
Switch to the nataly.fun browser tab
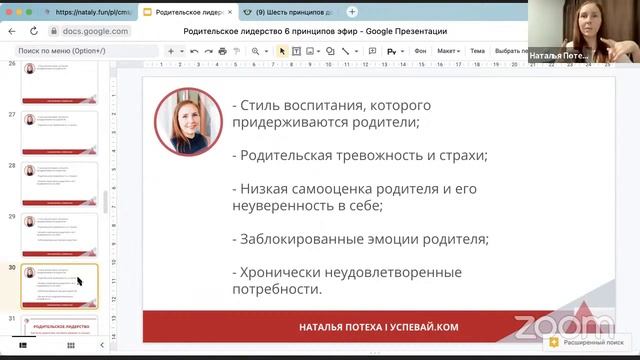89,12
